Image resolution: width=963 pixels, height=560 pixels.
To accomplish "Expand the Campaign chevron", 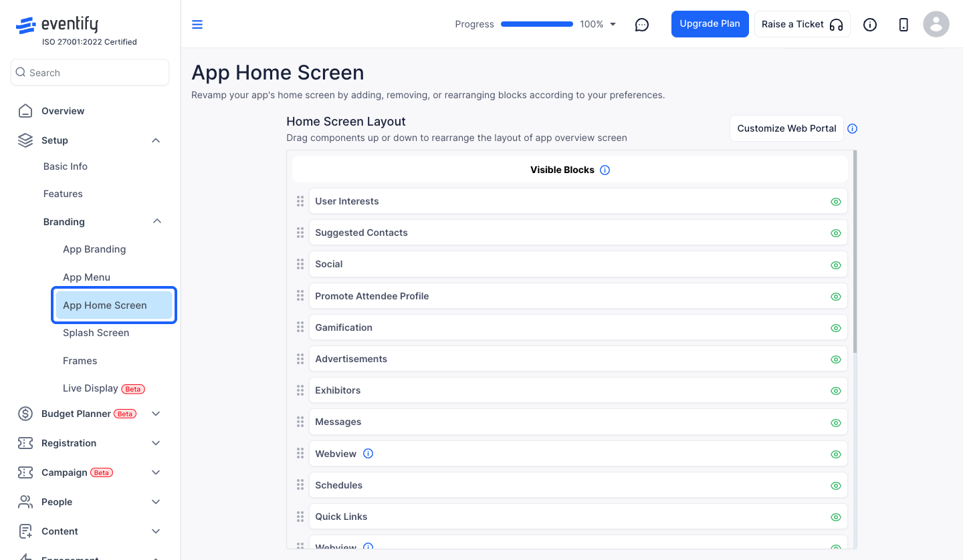I will [156, 472].
